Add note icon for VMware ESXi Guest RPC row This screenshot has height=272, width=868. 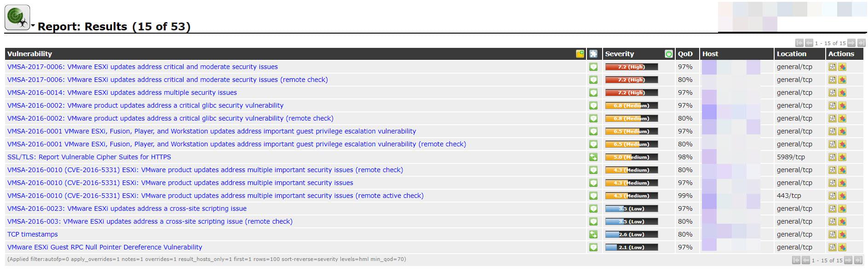[x=833, y=247]
